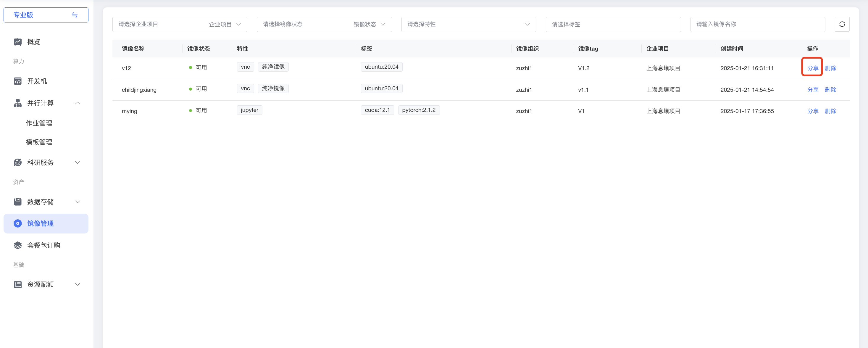Click the V1.2 image tag cell

point(584,68)
